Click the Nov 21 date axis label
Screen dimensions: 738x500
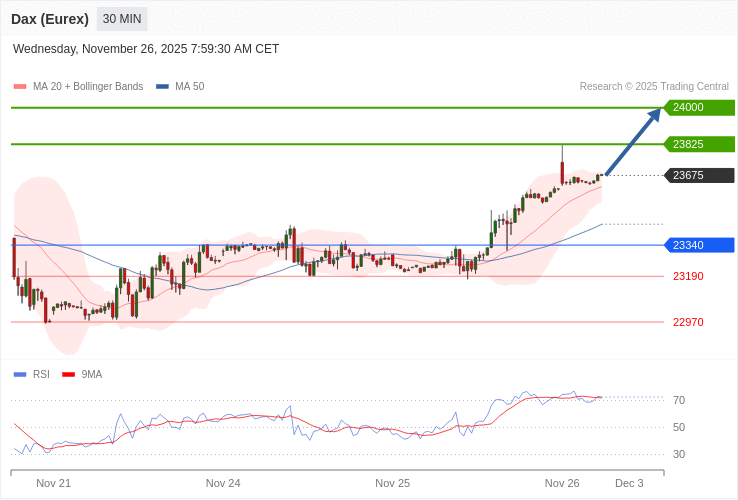54,484
